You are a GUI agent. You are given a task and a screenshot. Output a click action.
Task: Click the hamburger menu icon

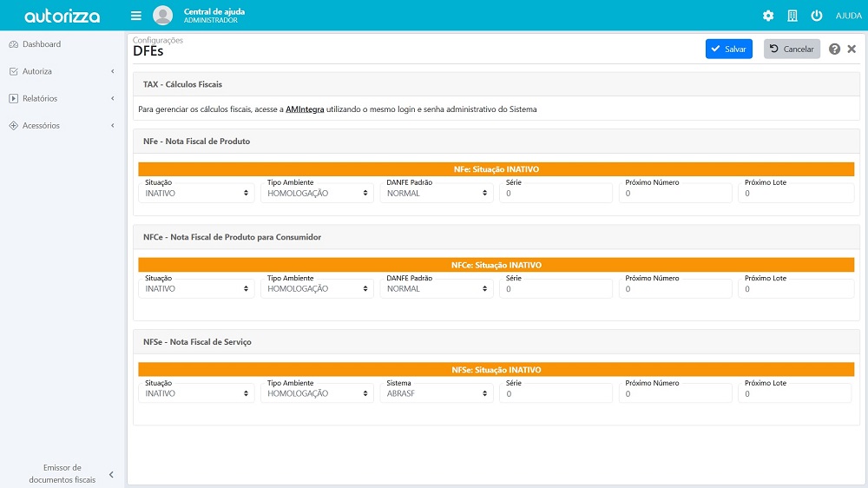point(135,16)
